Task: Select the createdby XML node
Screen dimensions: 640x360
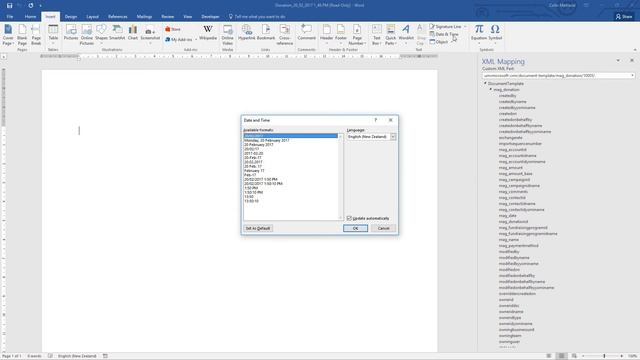Action: click(507, 96)
